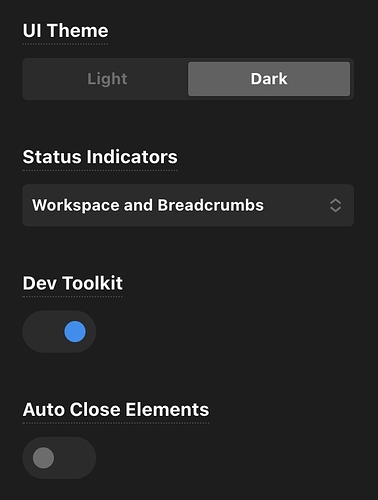Select the Dark theme segment
The image size is (378, 500).
(269, 79)
